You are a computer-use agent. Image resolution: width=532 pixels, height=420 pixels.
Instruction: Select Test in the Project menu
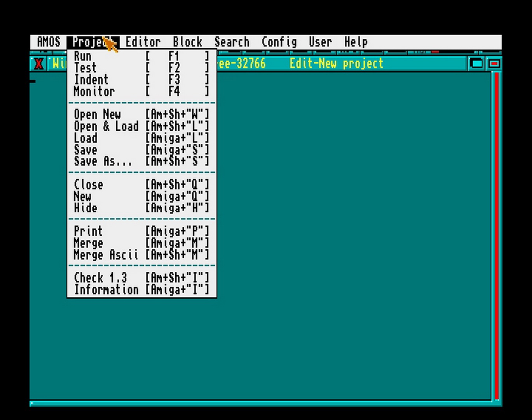coord(142,68)
